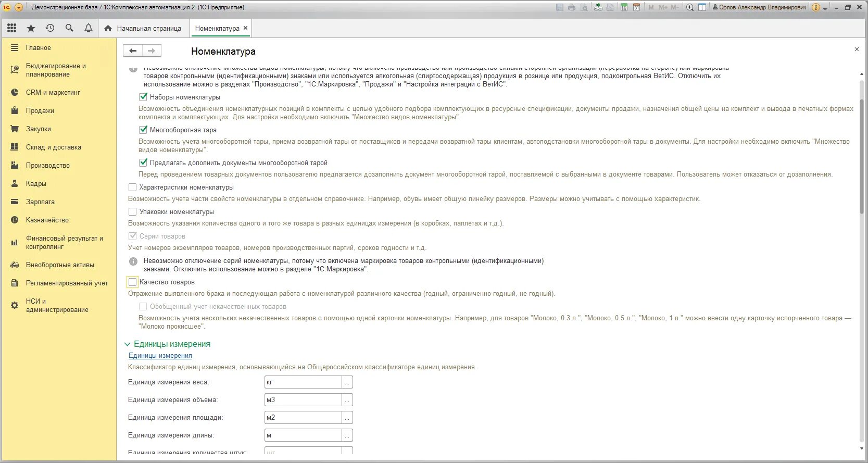Click the Save diskette icon in title bar

click(560, 7)
